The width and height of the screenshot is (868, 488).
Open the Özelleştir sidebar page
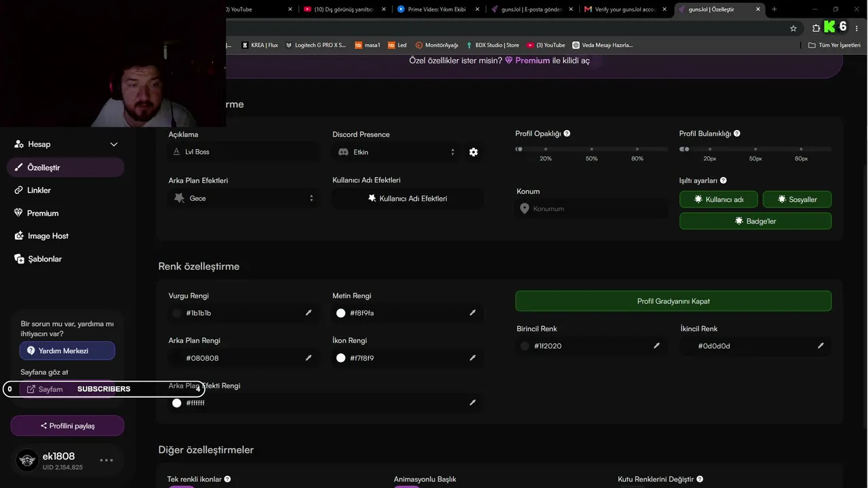66,167
